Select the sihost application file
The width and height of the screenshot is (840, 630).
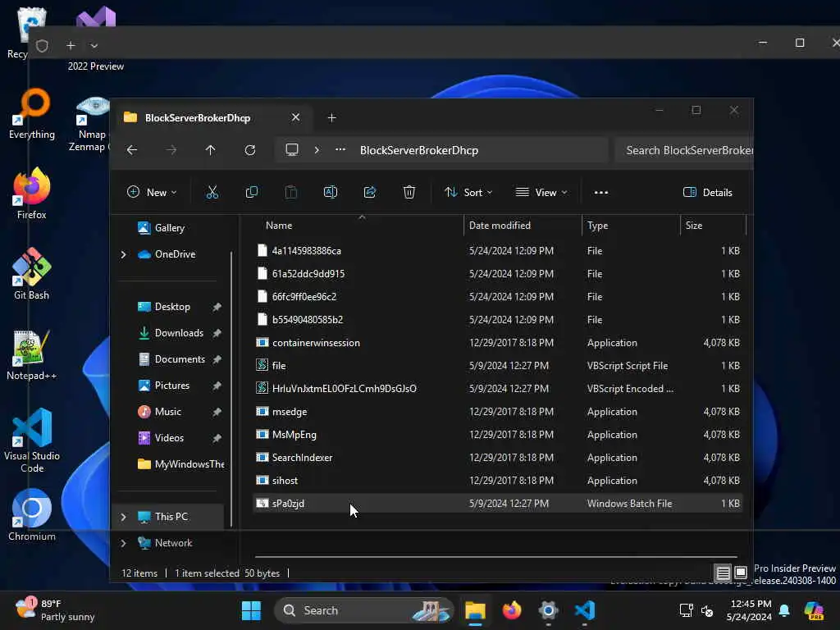coord(498,481)
